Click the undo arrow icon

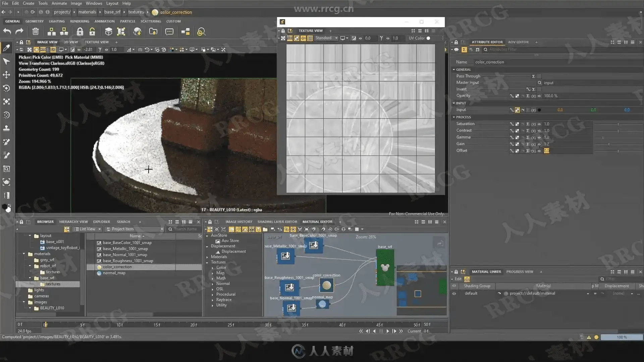coord(7,32)
